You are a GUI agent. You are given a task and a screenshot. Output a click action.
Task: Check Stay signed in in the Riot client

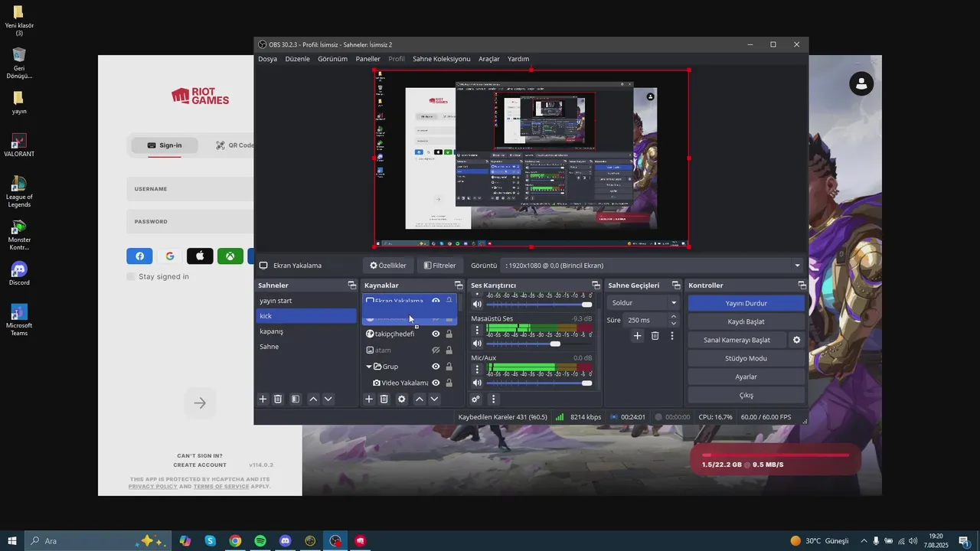click(130, 276)
